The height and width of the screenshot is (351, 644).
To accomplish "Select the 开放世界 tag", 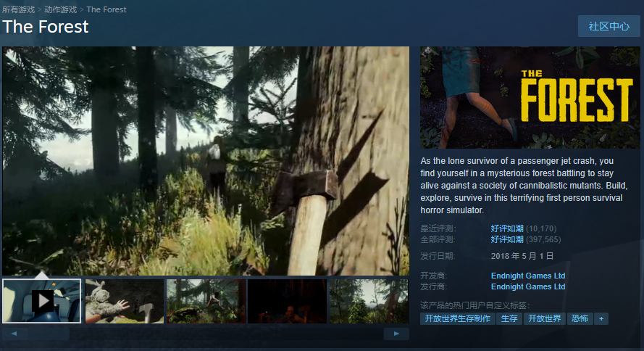I will click(545, 318).
